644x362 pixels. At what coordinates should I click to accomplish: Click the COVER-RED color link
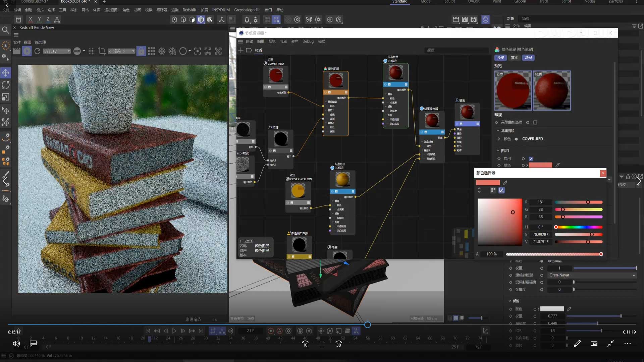[532, 139]
